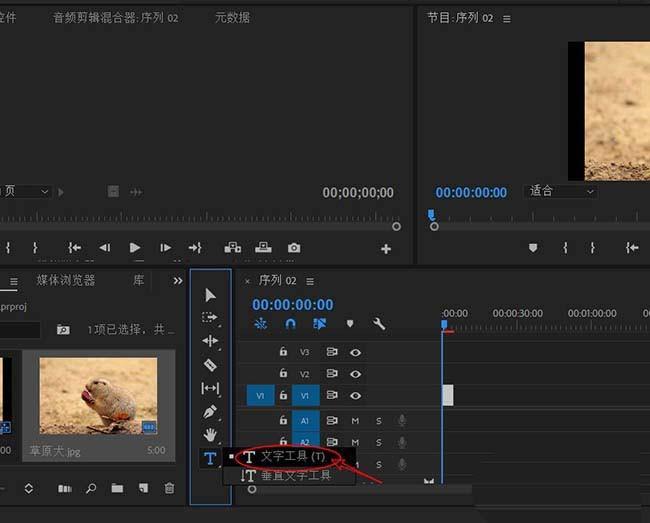Toggle V2 track output eye
650x523 pixels.
[x=355, y=374]
